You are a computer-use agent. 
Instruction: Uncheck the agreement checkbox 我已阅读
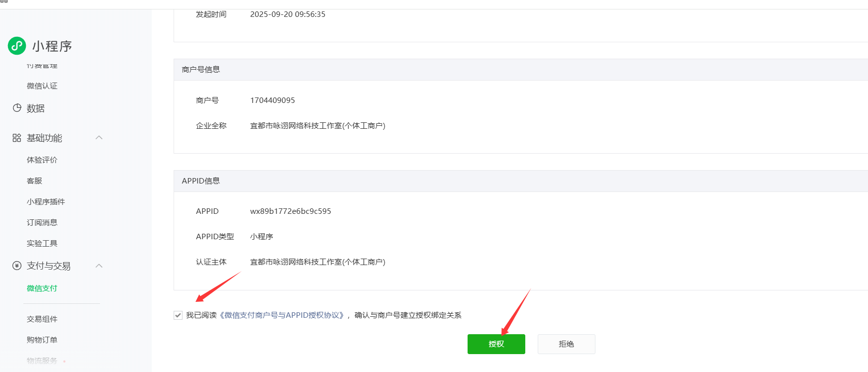[178, 315]
